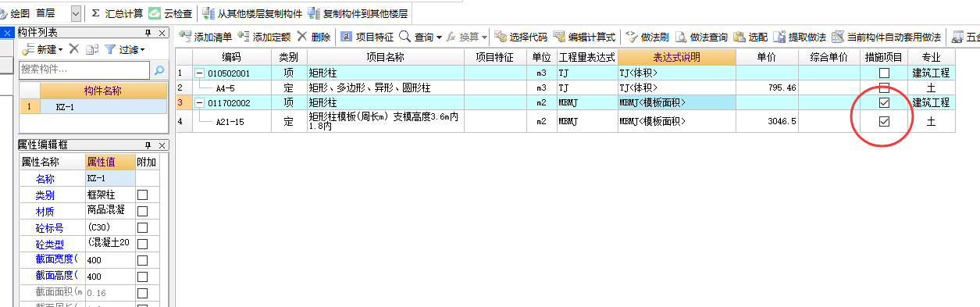The width and height of the screenshot is (980, 307).
Task: Click the 做法刷 brush icon
Action: pos(632,36)
